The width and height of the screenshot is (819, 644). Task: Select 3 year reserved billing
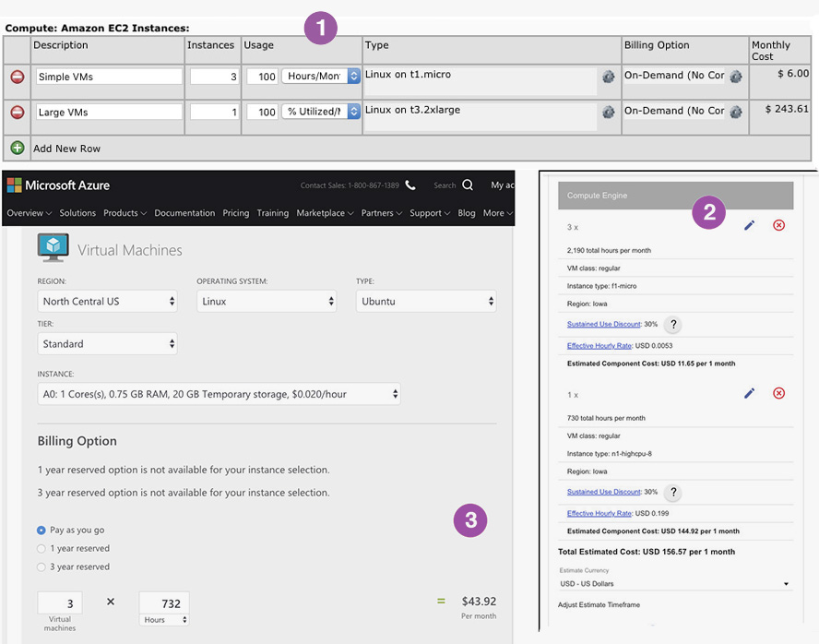[x=42, y=566]
